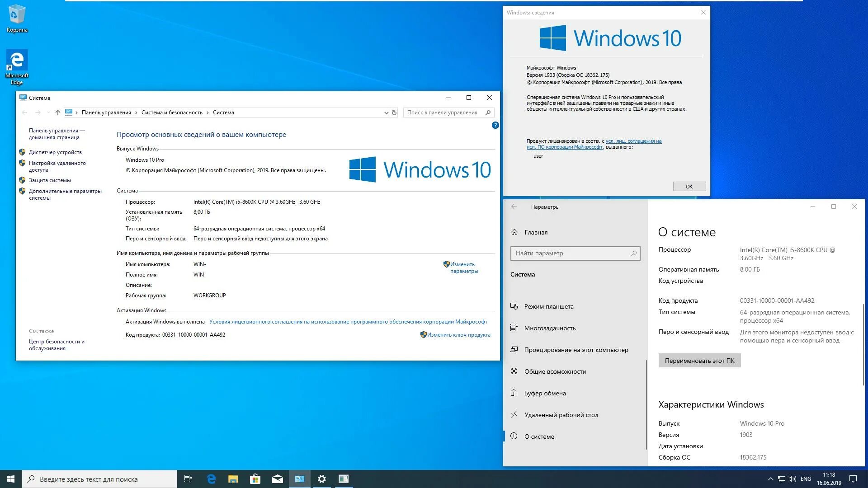
Task: Expand address bar history dropdown
Action: click(x=386, y=113)
